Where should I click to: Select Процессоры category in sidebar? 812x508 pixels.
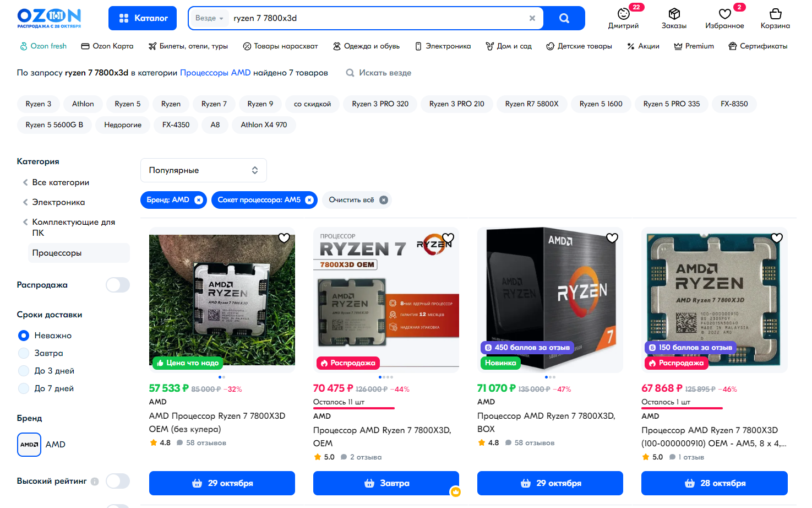point(79,253)
